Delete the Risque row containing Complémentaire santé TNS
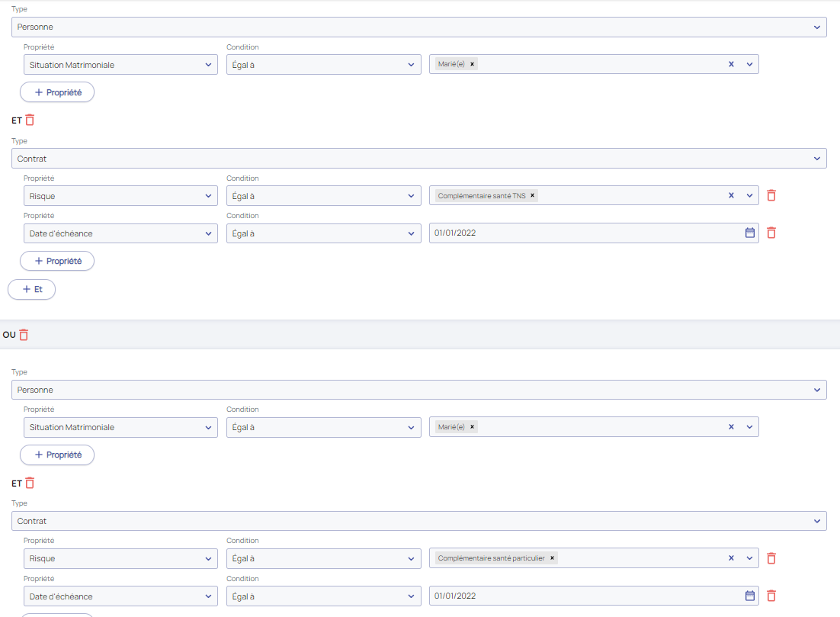 [771, 195]
